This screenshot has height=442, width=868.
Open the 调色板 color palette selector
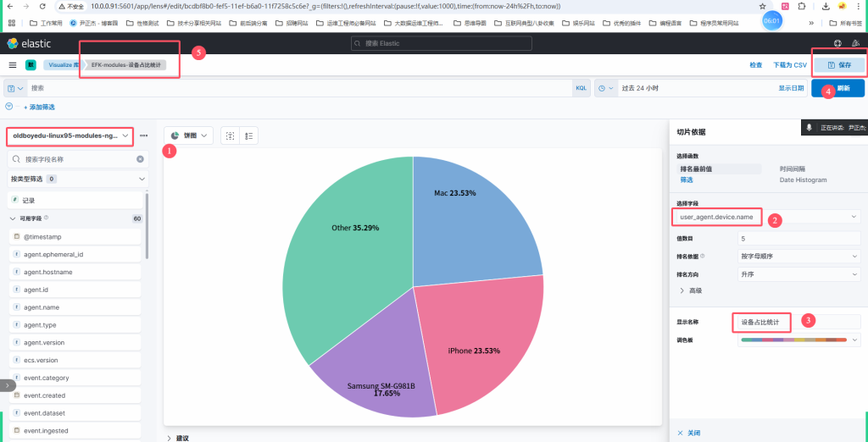coord(798,340)
